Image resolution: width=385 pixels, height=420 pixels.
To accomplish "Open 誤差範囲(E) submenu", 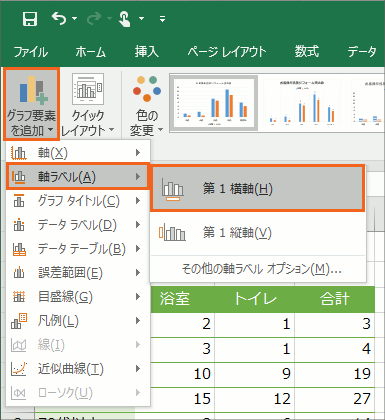I will [x=78, y=273].
